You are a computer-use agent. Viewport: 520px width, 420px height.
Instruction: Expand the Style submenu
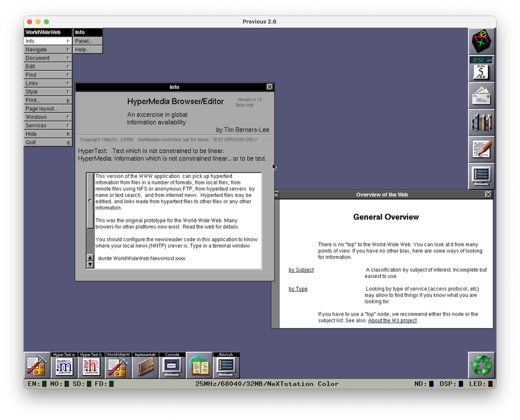pos(48,92)
